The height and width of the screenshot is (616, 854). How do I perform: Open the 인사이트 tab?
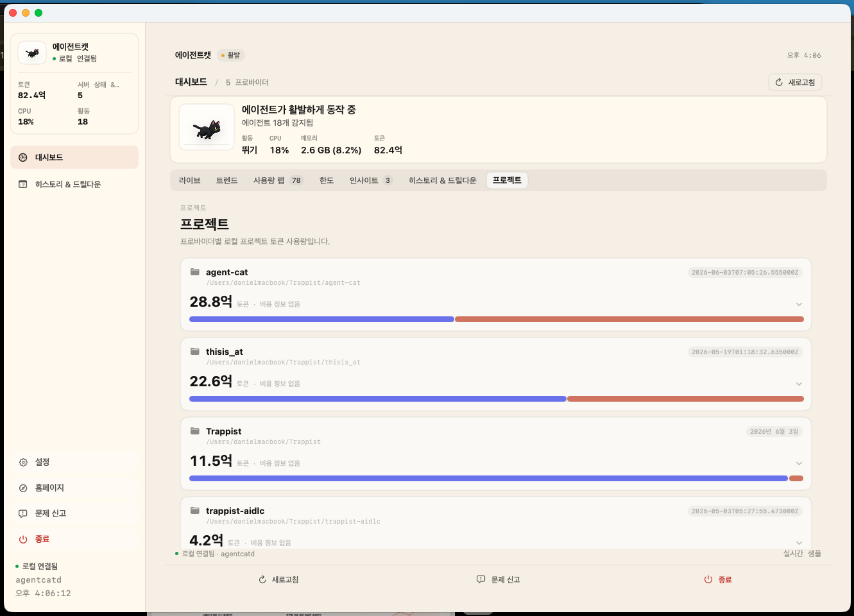tap(371, 180)
